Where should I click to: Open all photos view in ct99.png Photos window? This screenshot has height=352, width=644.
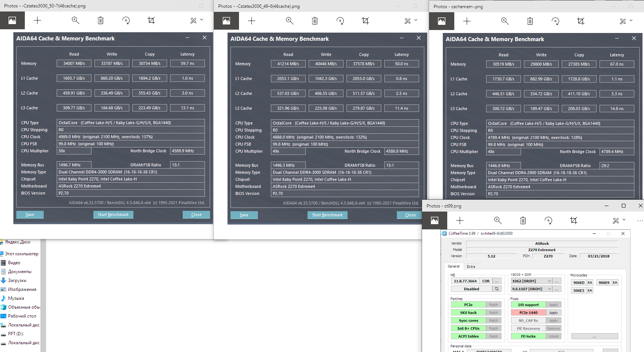point(435,220)
